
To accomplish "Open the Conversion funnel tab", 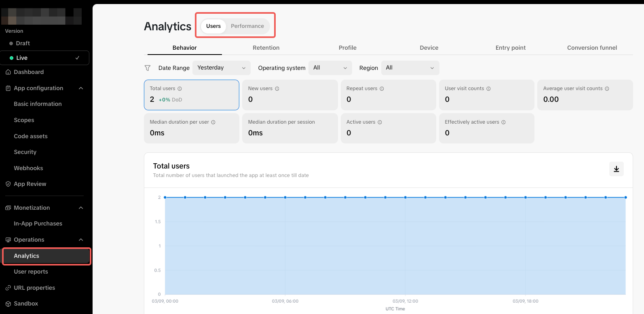I will [592, 48].
